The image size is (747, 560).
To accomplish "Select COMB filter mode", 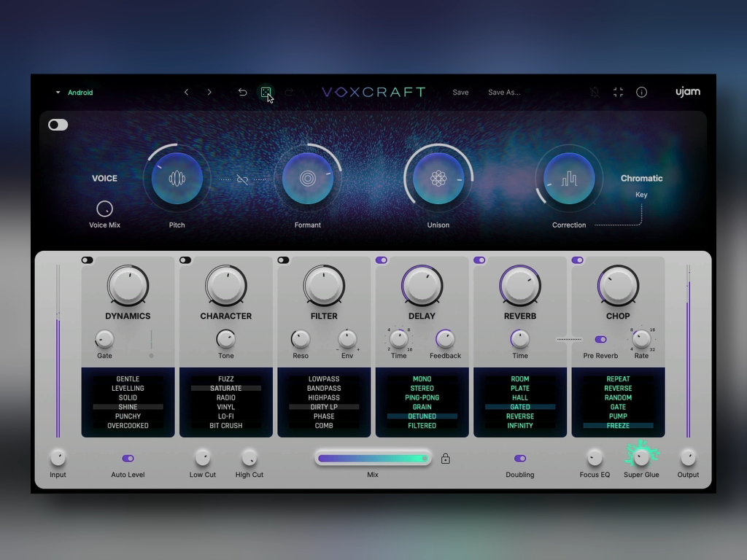I will tap(324, 426).
